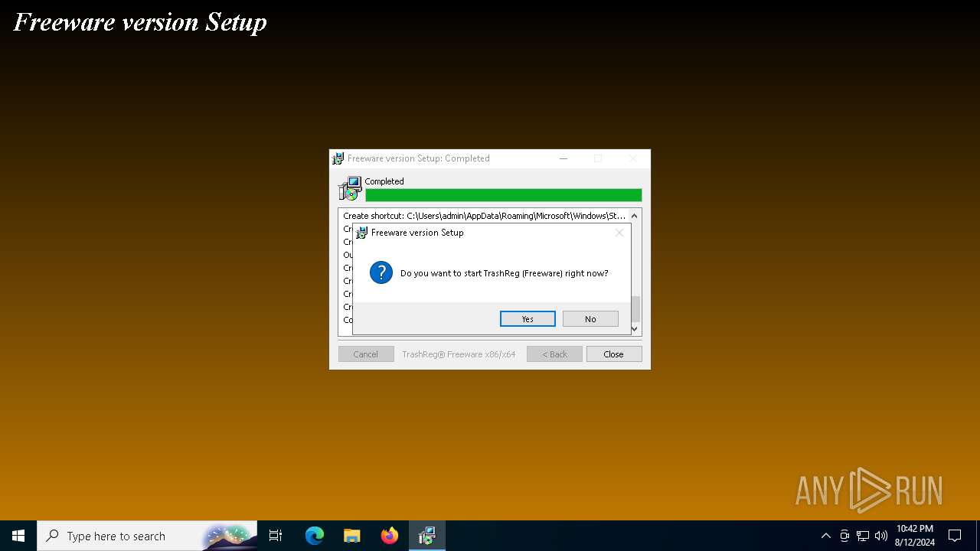The width and height of the screenshot is (980, 551).
Task: Click the Close button in the installer window
Action: (x=613, y=354)
